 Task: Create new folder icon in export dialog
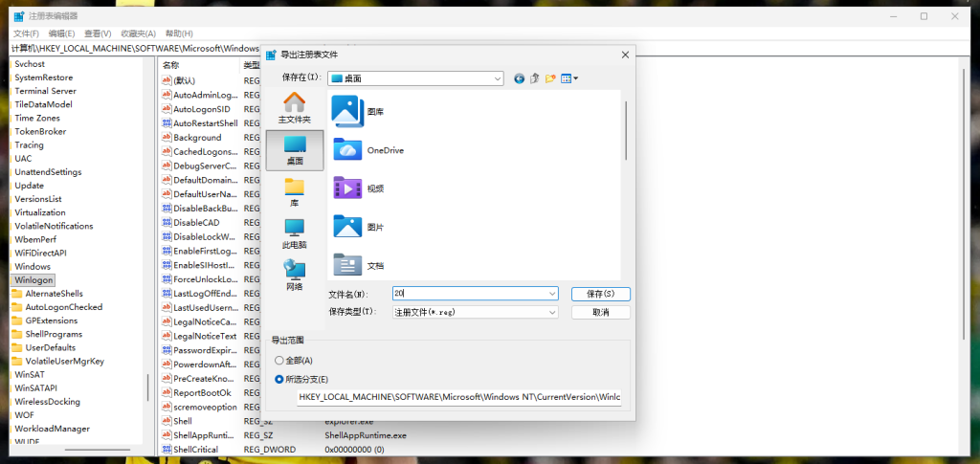point(550,78)
